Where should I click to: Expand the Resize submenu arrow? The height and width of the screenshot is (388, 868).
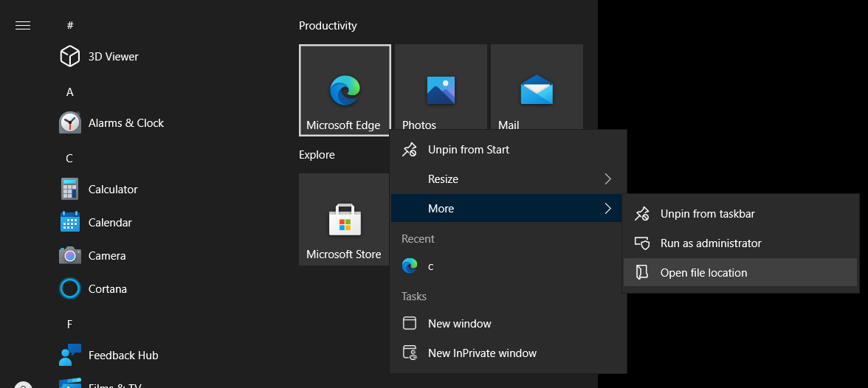point(608,179)
